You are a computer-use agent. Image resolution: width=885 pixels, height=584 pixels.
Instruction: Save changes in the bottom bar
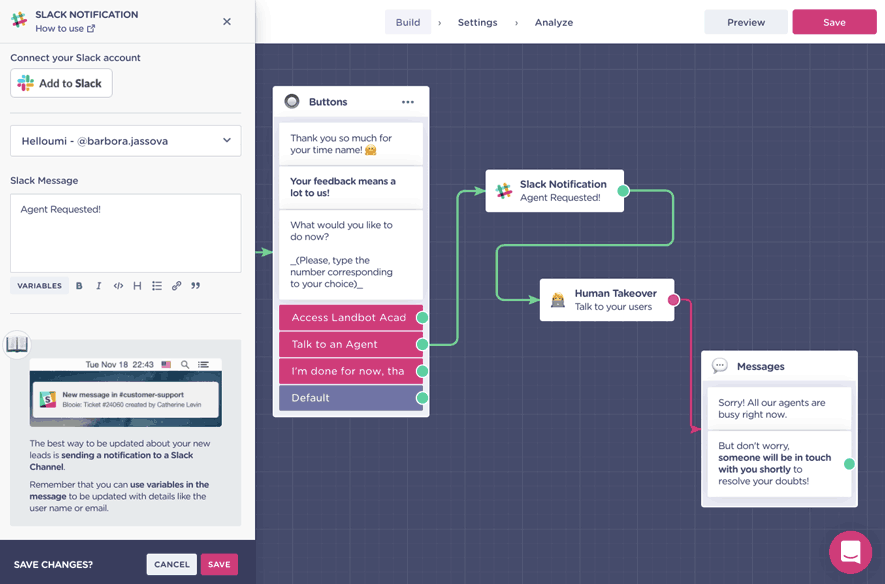(x=219, y=564)
